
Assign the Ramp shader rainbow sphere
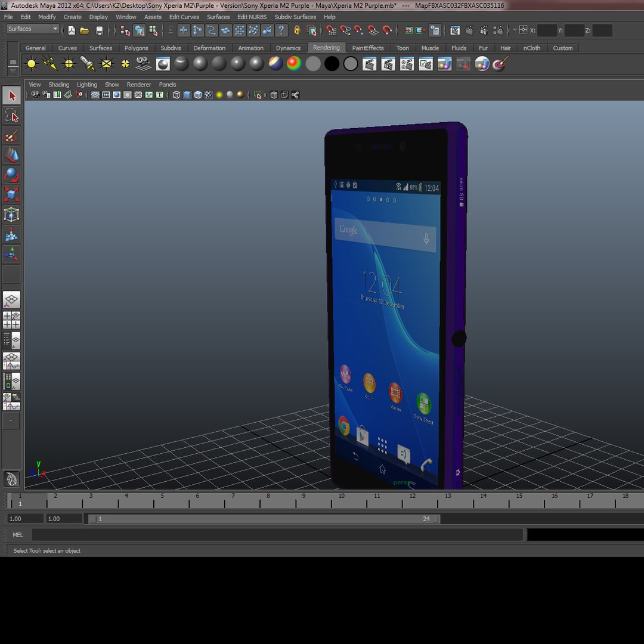[294, 64]
